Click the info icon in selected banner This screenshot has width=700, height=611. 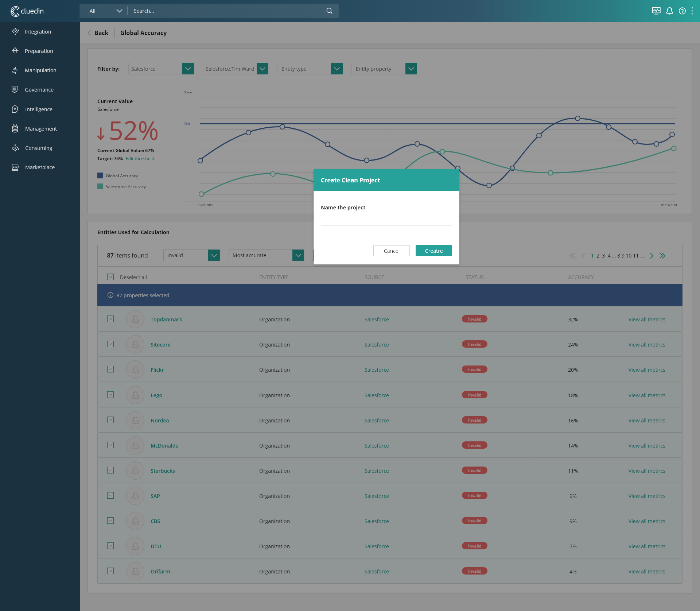click(110, 295)
